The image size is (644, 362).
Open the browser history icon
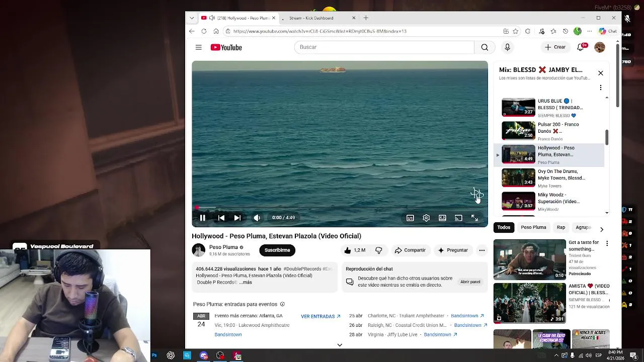pyautogui.click(x=566, y=31)
